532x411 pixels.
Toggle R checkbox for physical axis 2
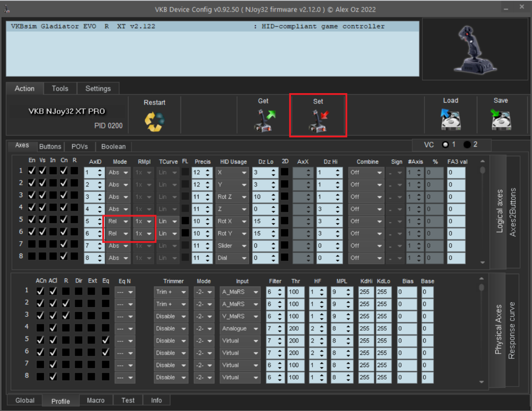point(66,303)
